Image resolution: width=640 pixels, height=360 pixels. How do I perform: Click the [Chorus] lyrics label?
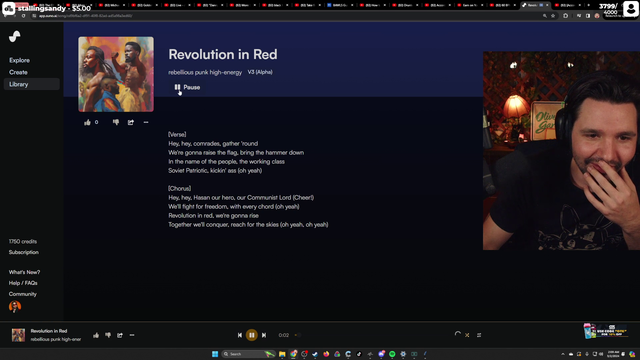[x=180, y=188]
